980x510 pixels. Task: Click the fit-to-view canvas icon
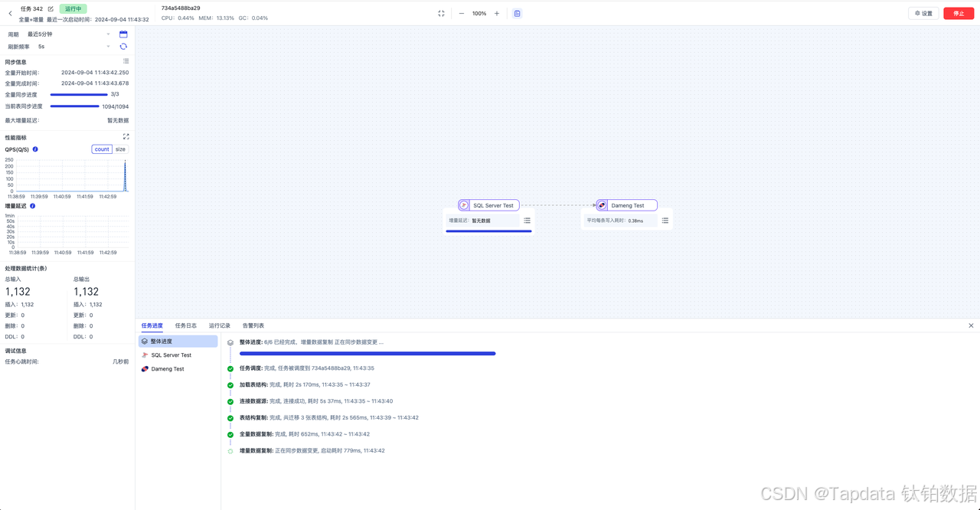pos(441,13)
